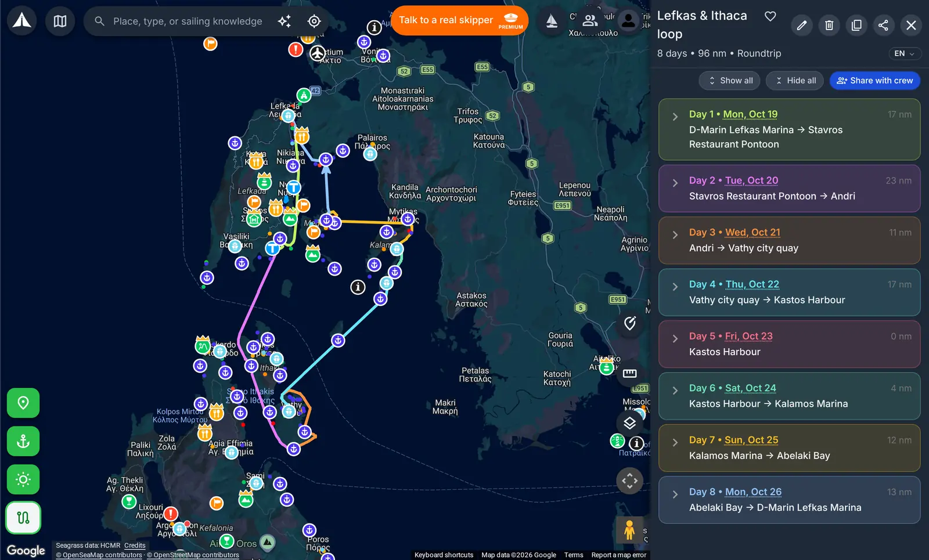Click the sailboat logo home icon
This screenshot has width=929, height=560.
tap(22, 21)
